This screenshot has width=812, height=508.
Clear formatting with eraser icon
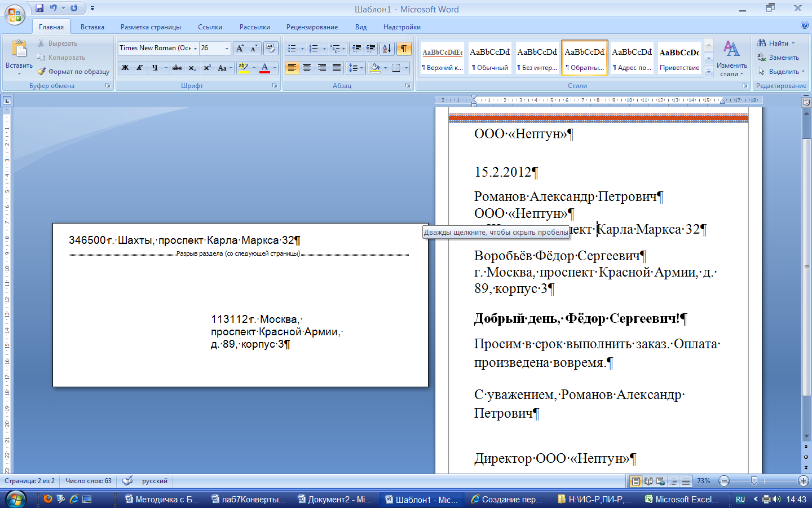click(x=271, y=48)
